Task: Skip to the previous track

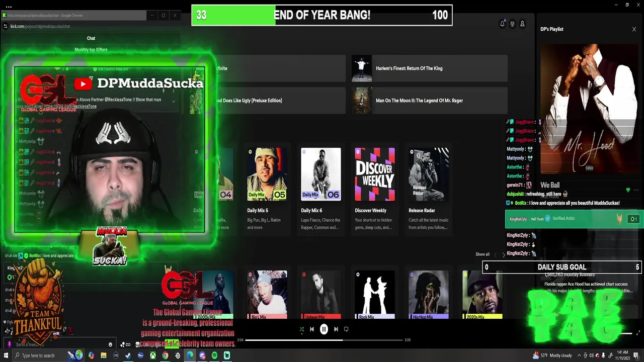Action: click(311, 329)
